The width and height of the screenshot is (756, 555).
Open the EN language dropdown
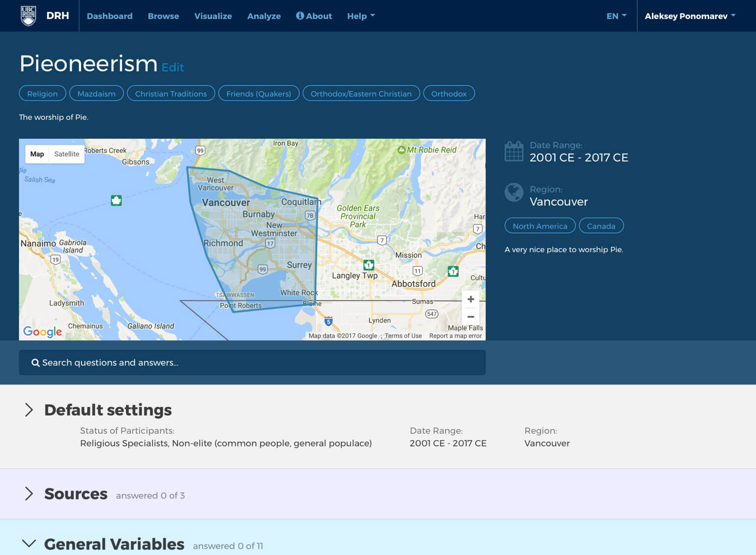[616, 16]
